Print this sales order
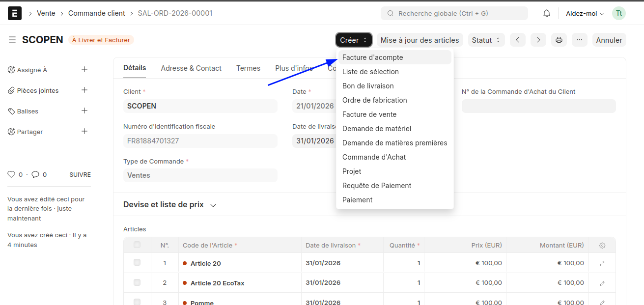Image resolution: width=644 pixels, height=305 pixels. coord(559,40)
